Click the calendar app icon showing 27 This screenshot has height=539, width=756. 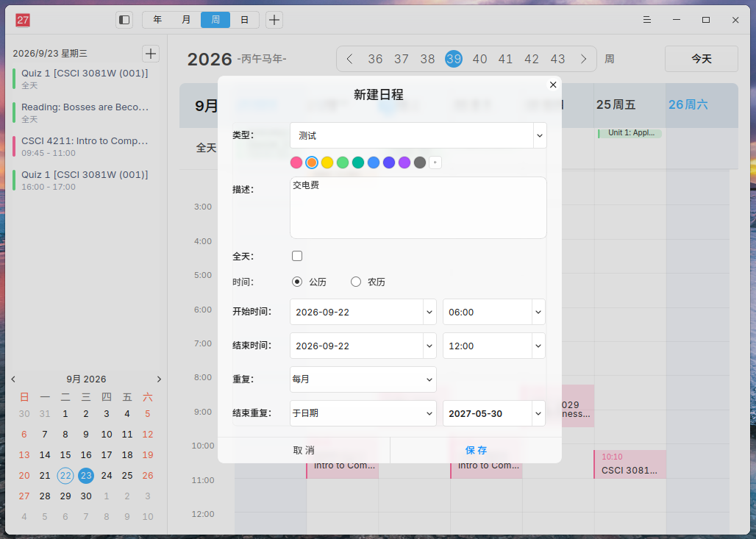coord(23,20)
